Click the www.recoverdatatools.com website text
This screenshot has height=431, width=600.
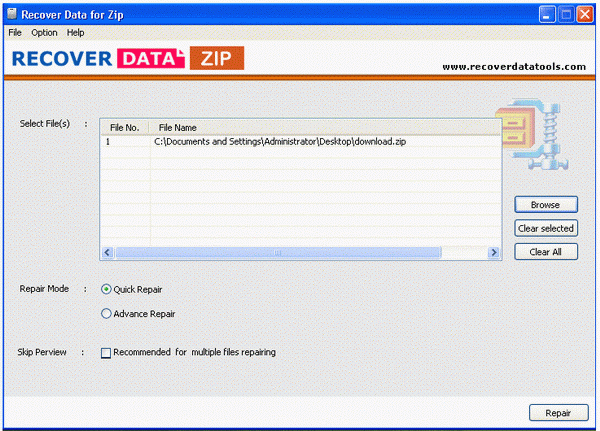point(514,67)
